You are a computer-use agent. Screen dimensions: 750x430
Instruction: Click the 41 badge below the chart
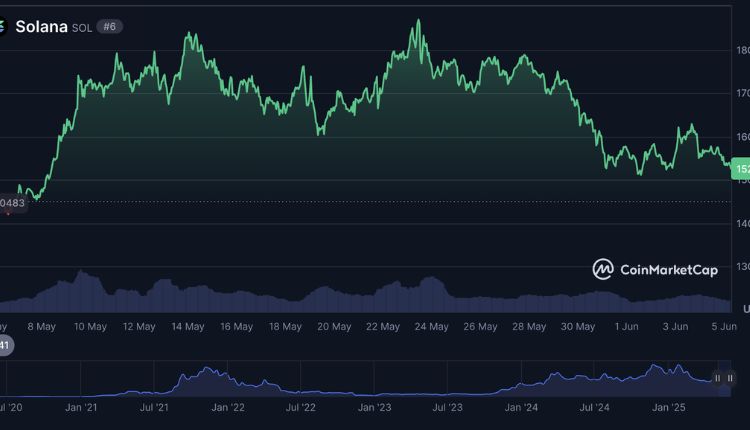pyautogui.click(x=5, y=345)
